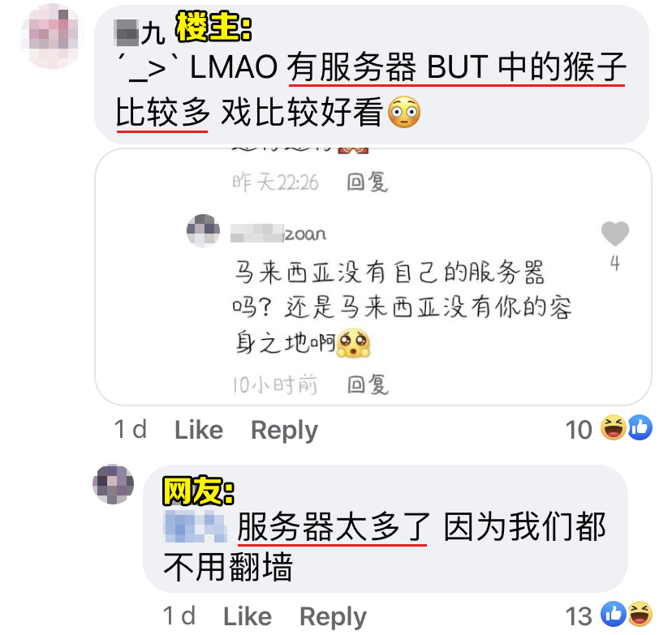Reply to the first comment
This screenshot has width=672, height=635.
click(284, 431)
